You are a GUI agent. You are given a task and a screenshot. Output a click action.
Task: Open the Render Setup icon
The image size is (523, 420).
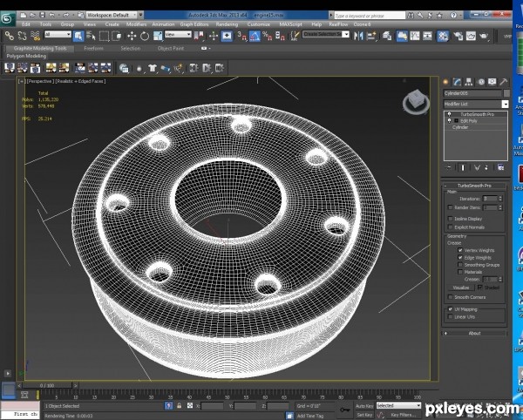458,36
